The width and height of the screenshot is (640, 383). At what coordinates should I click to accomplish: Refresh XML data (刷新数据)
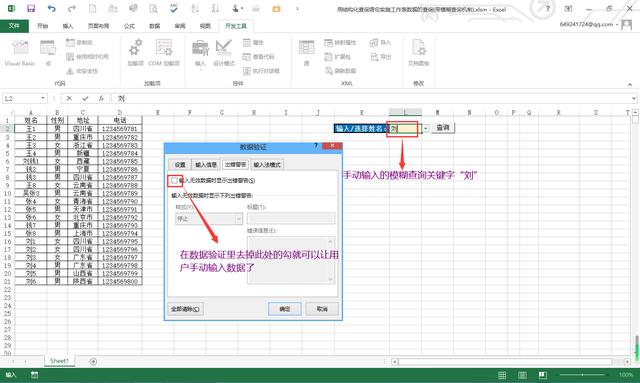tap(340, 71)
